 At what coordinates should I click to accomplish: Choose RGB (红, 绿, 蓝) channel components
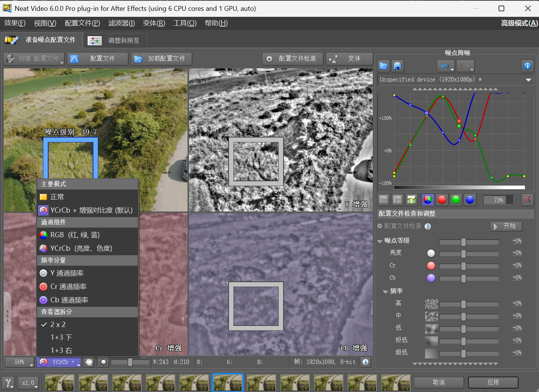pos(87,235)
